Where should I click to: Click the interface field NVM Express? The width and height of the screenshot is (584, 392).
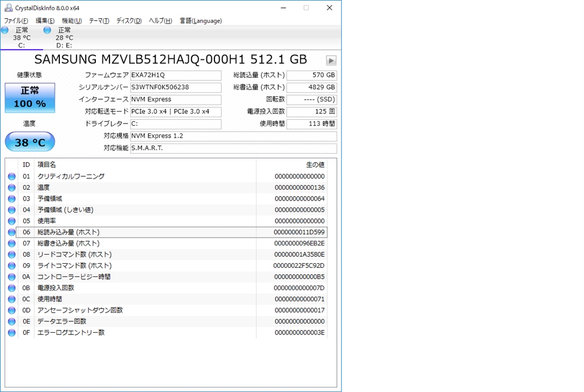tap(176, 100)
